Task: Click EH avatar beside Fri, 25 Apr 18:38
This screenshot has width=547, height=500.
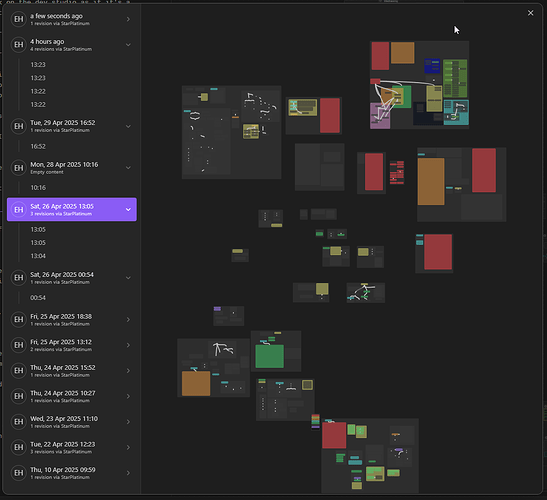Action: [x=18, y=320]
